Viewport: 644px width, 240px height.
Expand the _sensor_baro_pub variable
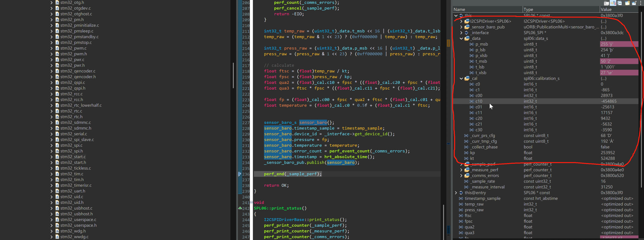(x=461, y=27)
